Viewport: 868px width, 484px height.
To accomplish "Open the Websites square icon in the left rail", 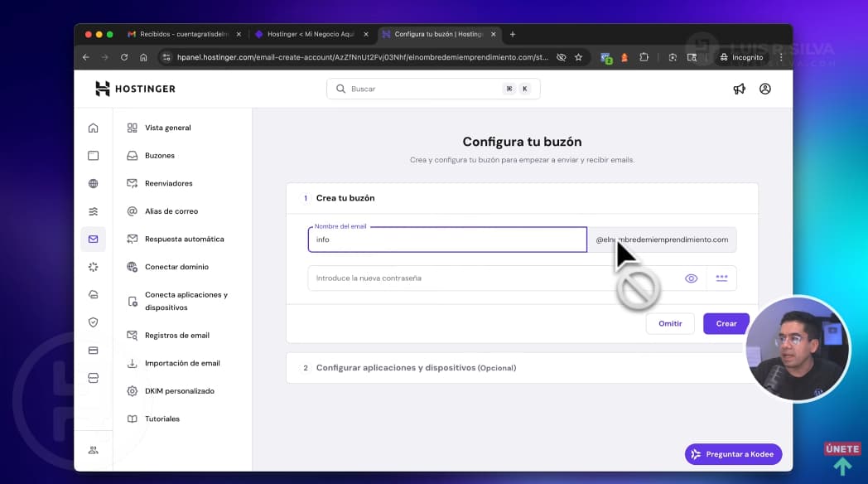I will pos(93,156).
